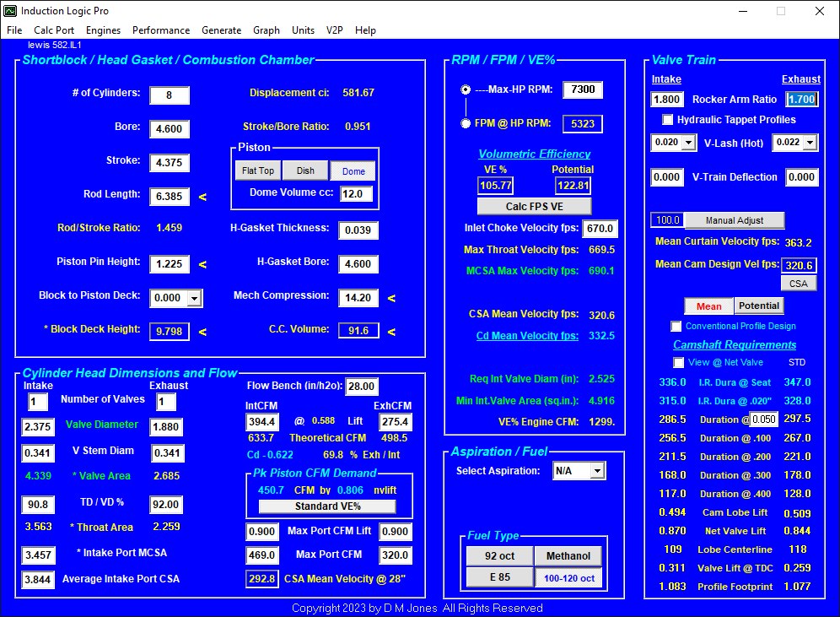Image resolution: width=840 pixels, height=617 pixels.
Task: Open the Performance menu
Action: coord(161,30)
